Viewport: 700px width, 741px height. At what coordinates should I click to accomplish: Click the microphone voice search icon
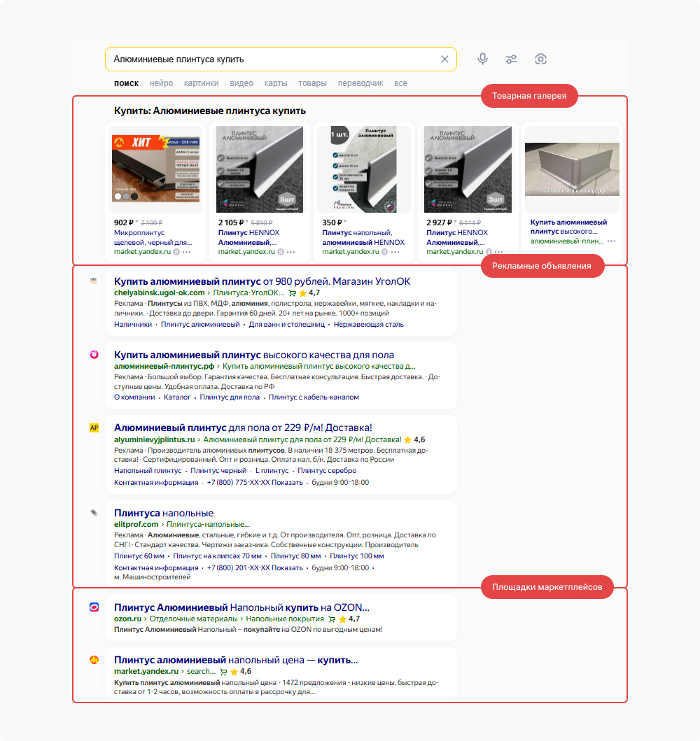482,59
